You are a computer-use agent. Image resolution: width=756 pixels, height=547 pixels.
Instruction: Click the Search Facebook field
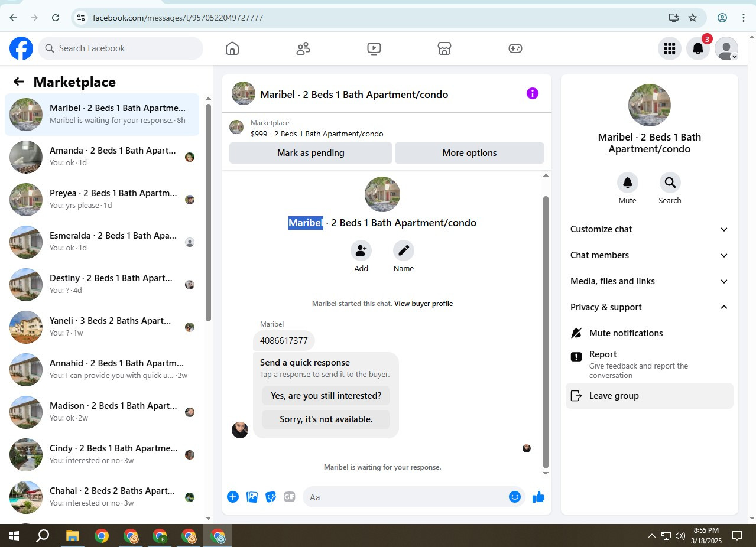(121, 48)
